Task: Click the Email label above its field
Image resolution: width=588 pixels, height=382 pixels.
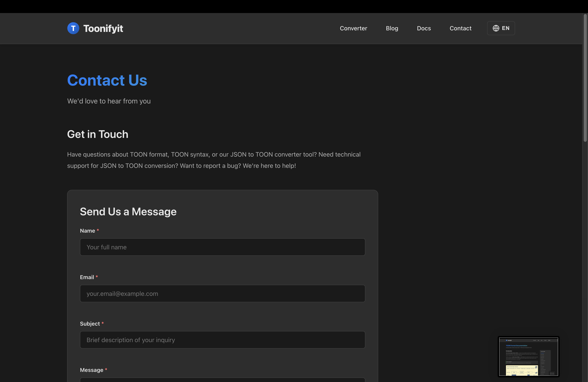Action: point(87,277)
